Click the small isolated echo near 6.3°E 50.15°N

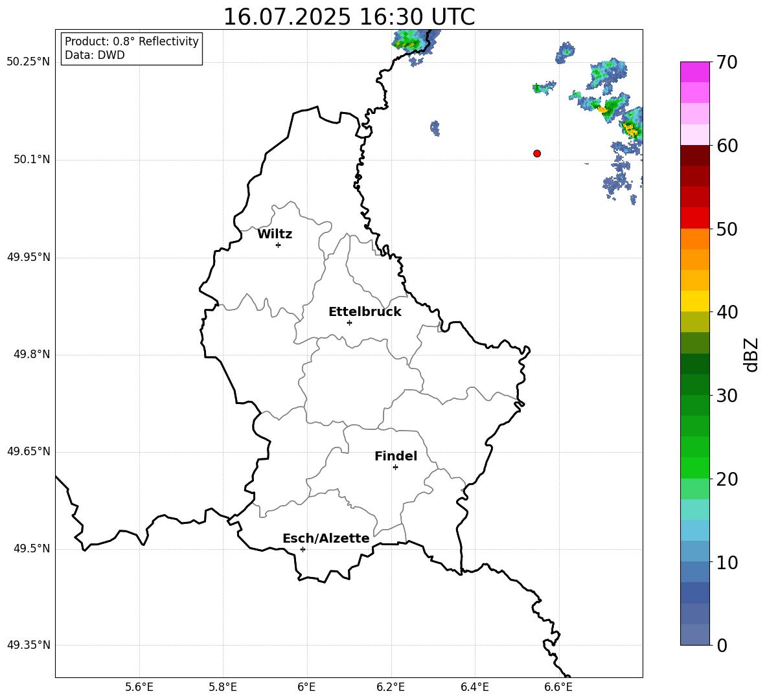(x=435, y=128)
